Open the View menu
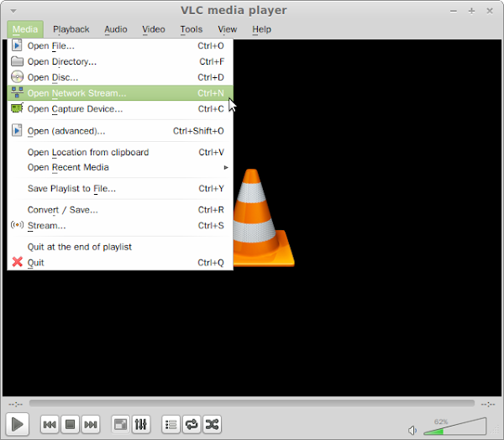 (228, 29)
